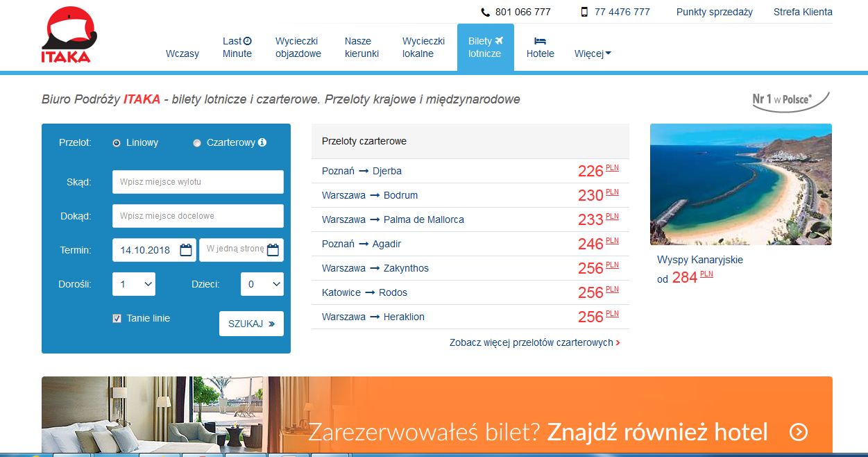Click the Dokąd destination input field
This screenshot has width=868, height=457.
198,216
